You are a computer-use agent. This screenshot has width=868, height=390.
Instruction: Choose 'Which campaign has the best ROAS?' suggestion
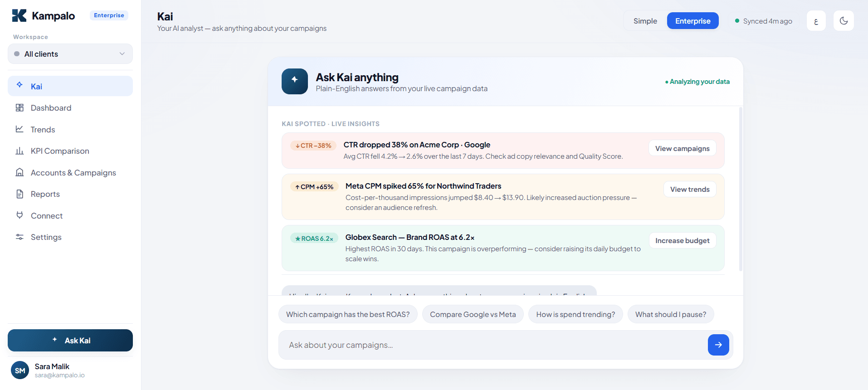[348, 314]
